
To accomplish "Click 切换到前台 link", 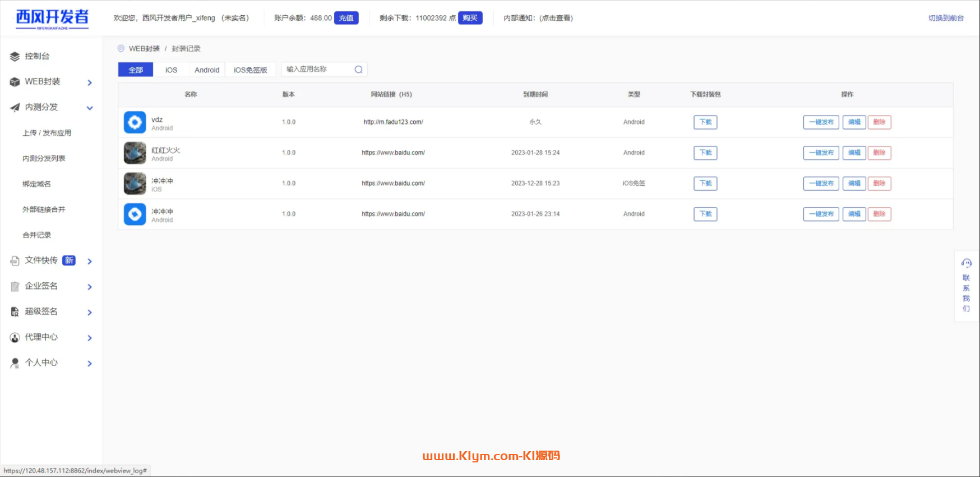I will pos(946,18).
